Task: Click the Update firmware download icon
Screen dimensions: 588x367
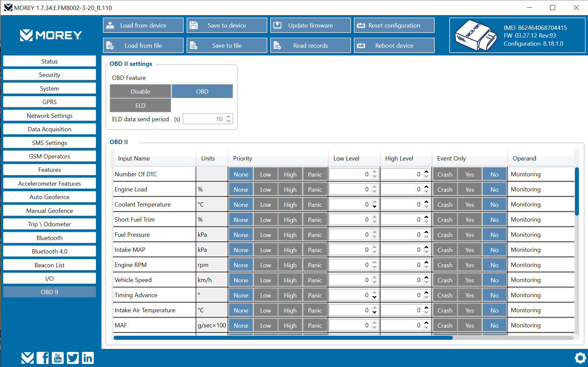Action: pos(278,25)
